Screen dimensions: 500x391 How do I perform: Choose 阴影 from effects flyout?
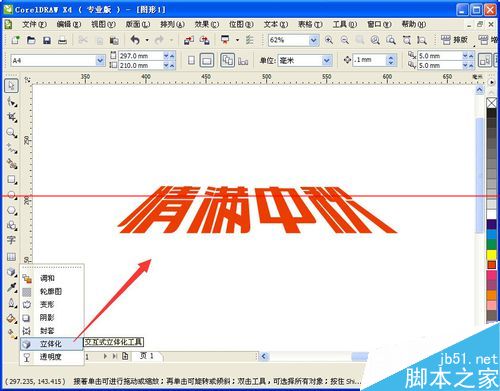pyautogui.click(x=52, y=318)
